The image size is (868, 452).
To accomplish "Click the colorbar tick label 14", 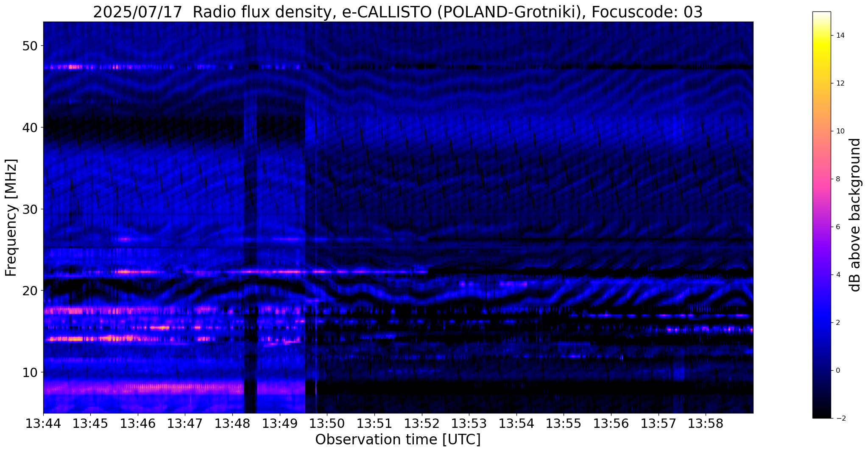I will click(840, 36).
